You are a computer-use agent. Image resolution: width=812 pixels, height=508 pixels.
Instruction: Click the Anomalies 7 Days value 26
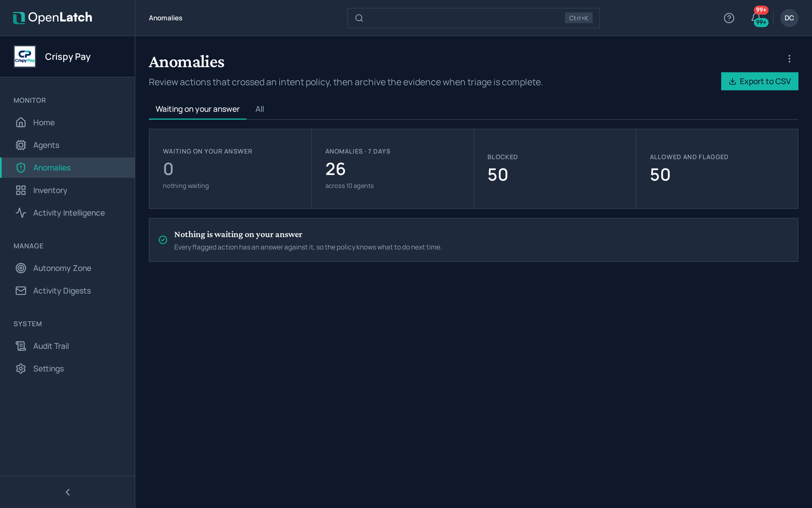tap(335, 169)
